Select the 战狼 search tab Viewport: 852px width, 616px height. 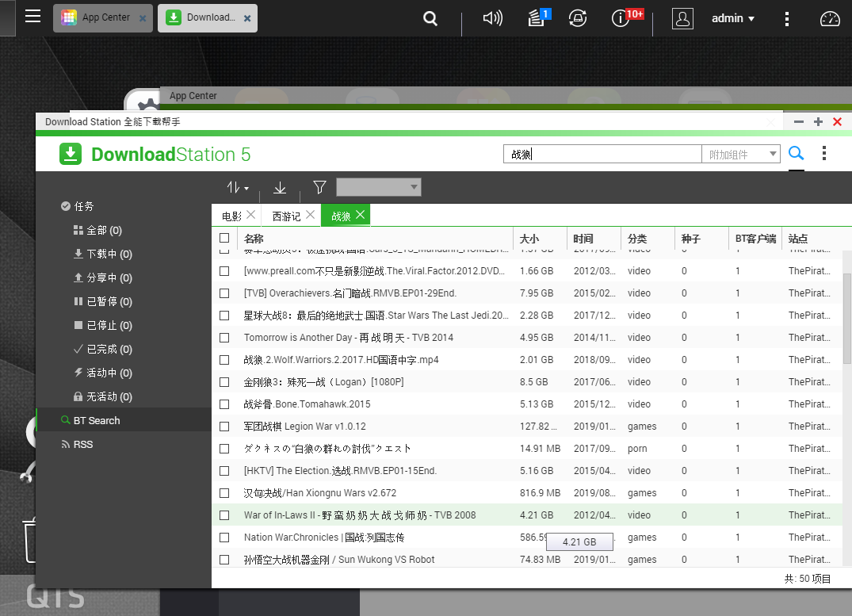[x=341, y=216]
